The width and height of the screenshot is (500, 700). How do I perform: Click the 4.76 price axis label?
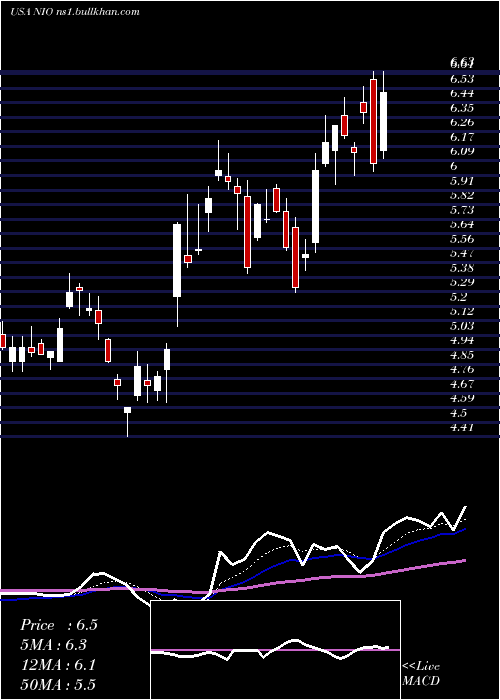click(462, 369)
